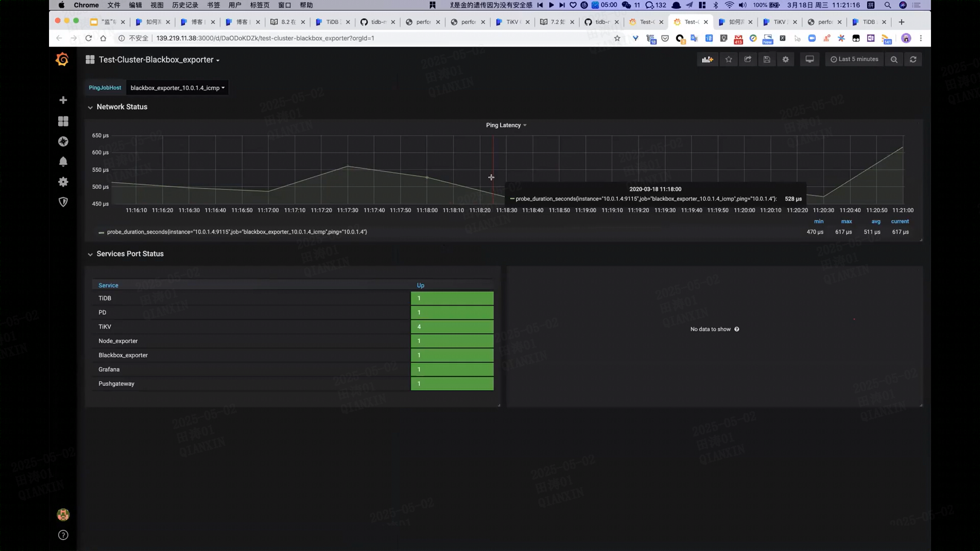Open the Create plus menu in sidebar
The height and width of the screenshot is (551, 980).
coord(63,100)
